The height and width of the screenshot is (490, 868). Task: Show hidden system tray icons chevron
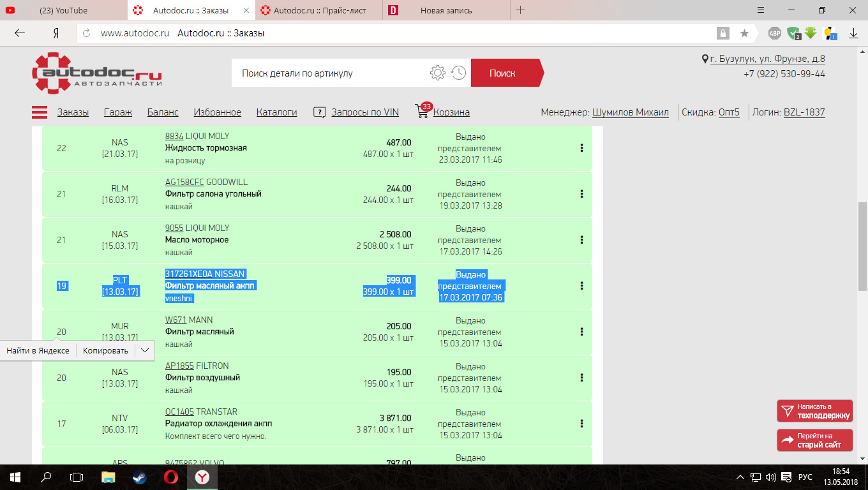tap(740, 477)
